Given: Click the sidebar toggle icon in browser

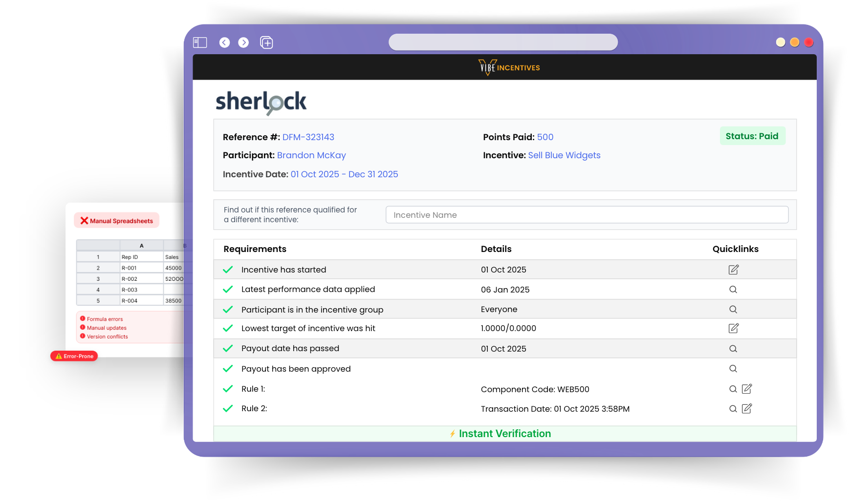Looking at the screenshot, I should [x=200, y=42].
